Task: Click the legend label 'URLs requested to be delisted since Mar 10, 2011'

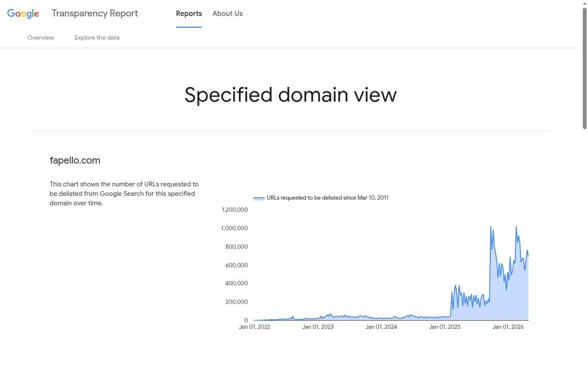Action: click(328, 198)
